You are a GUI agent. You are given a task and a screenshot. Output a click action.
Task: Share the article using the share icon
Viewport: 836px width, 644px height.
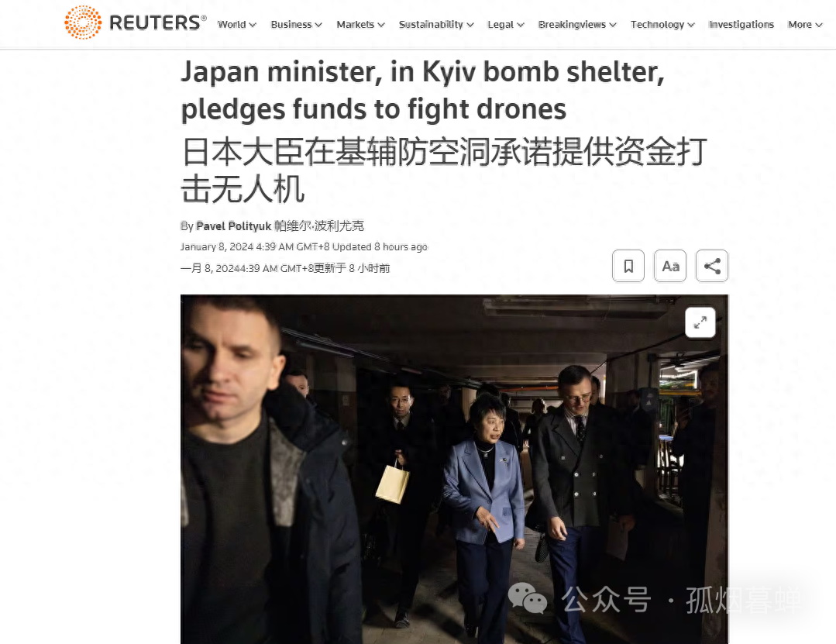click(x=712, y=266)
